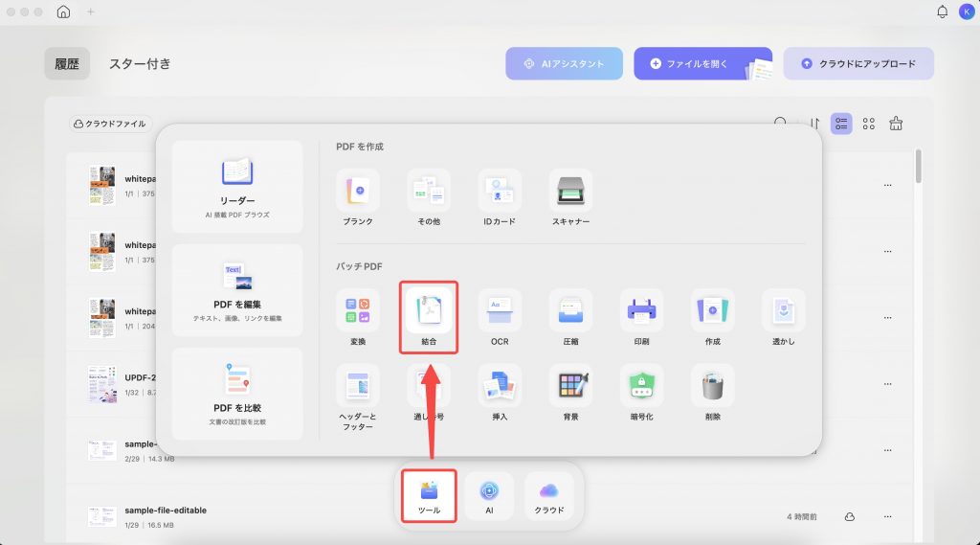Open the UPDF file thumbnail
Viewport: 980px width, 545px height.
click(x=101, y=384)
